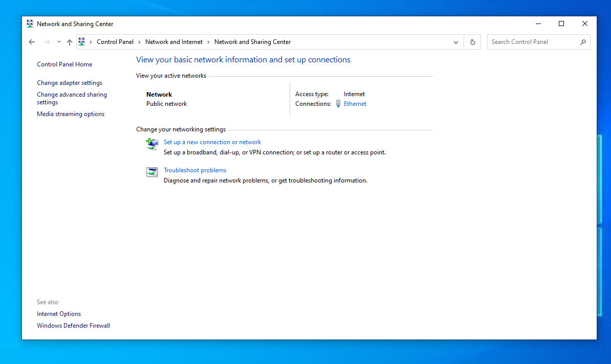
Task: Expand chevron after Control Panel breadcrumb
Action: [x=139, y=42]
